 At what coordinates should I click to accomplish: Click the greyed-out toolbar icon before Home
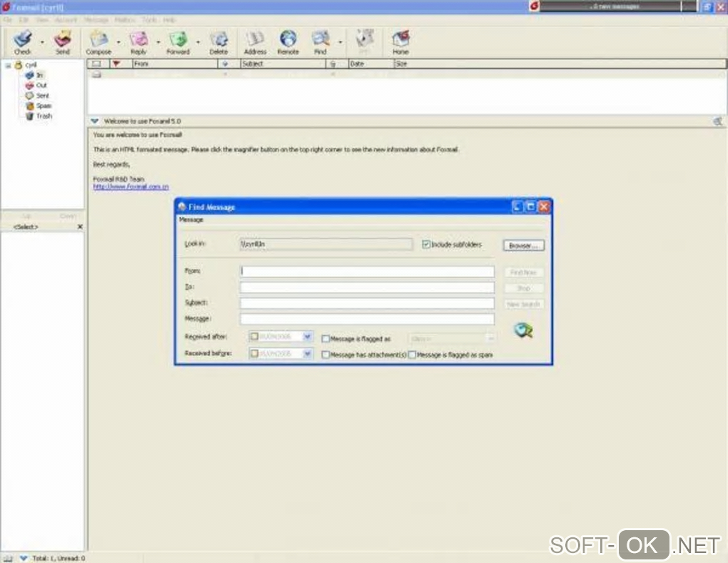365,39
